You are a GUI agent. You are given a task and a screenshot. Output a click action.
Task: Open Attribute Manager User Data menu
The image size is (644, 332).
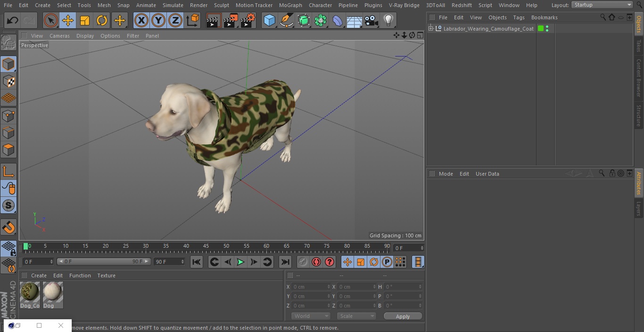[487, 174]
